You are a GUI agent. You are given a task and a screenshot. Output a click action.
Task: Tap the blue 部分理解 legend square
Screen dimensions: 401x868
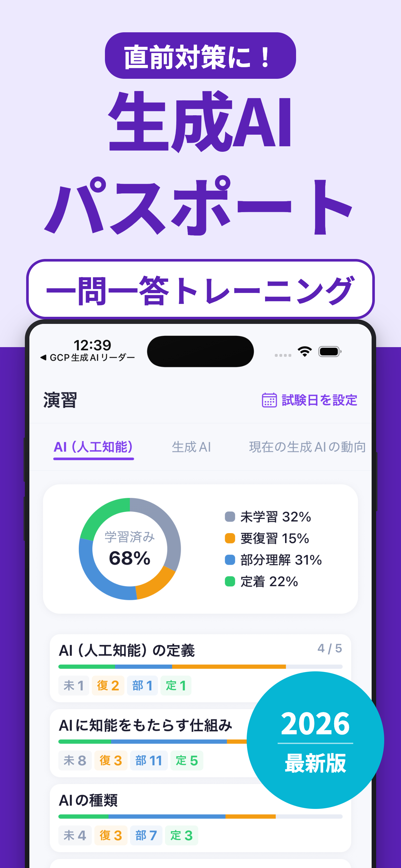[230, 560]
